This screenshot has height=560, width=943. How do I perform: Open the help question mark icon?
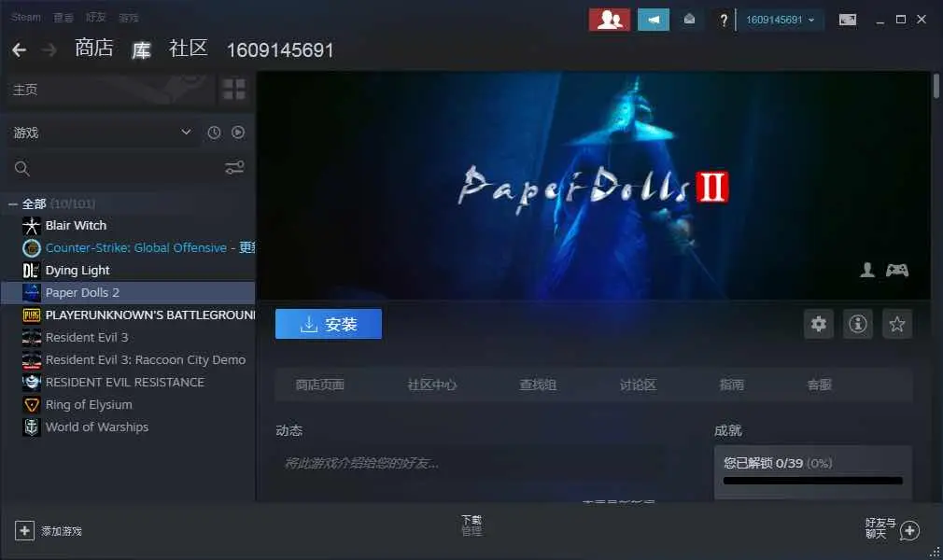pyautogui.click(x=724, y=21)
